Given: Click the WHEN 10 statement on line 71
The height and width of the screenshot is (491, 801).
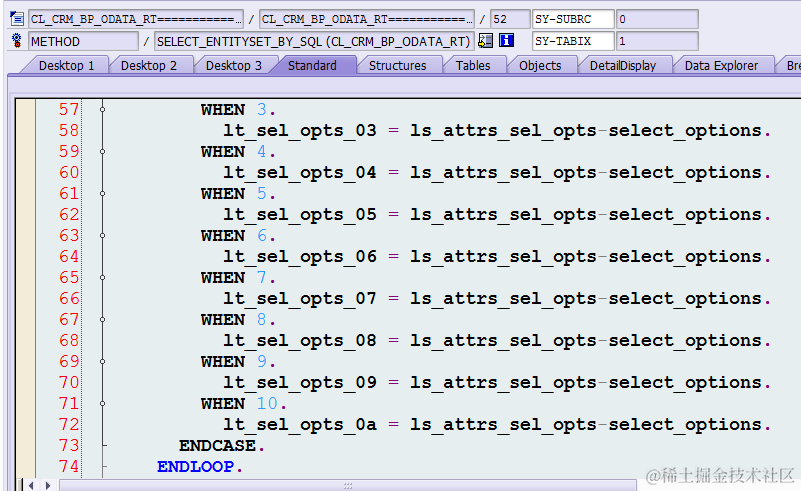Looking at the screenshot, I should pos(244,404).
